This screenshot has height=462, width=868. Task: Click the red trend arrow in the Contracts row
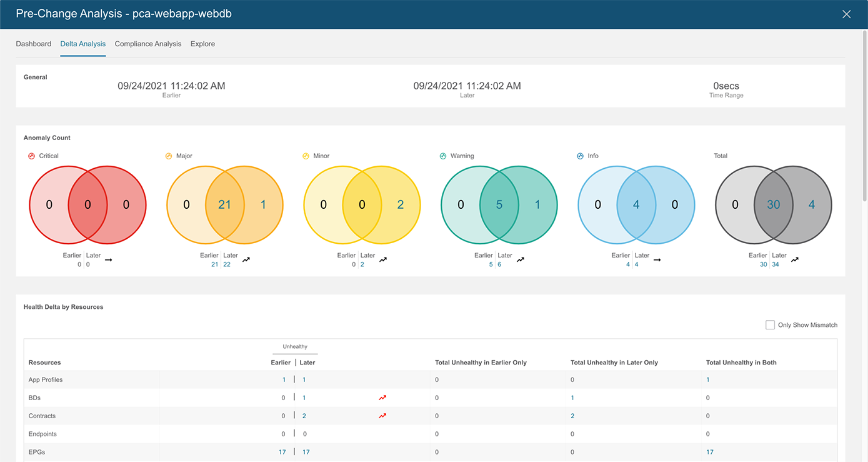coord(382,415)
